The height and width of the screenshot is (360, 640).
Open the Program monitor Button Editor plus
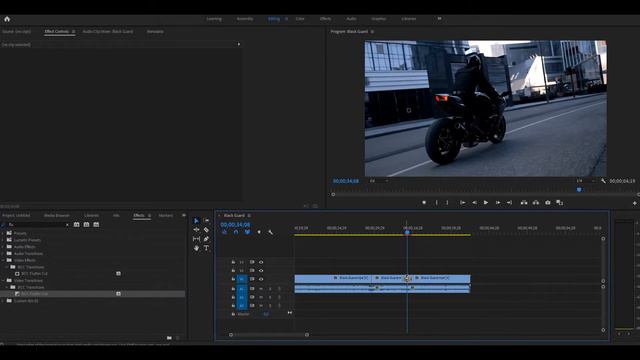[x=635, y=203]
